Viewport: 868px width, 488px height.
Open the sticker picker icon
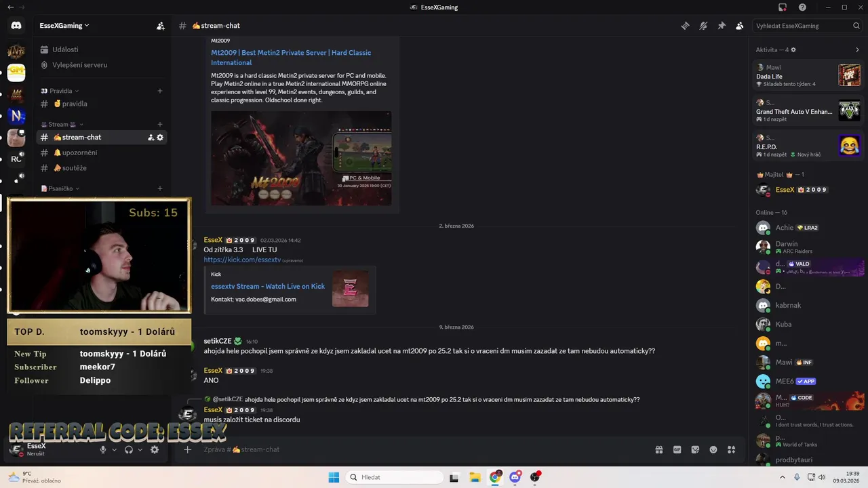click(695, 449)
